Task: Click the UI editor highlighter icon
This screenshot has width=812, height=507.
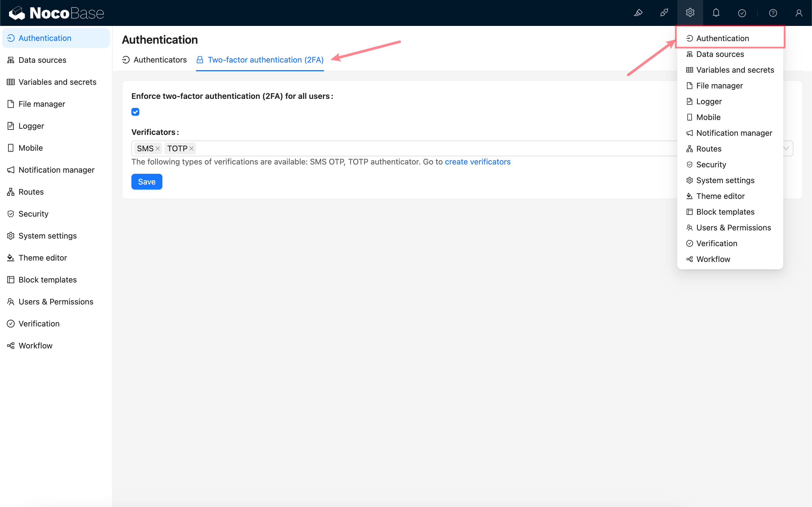Action: tap(638, 13)
